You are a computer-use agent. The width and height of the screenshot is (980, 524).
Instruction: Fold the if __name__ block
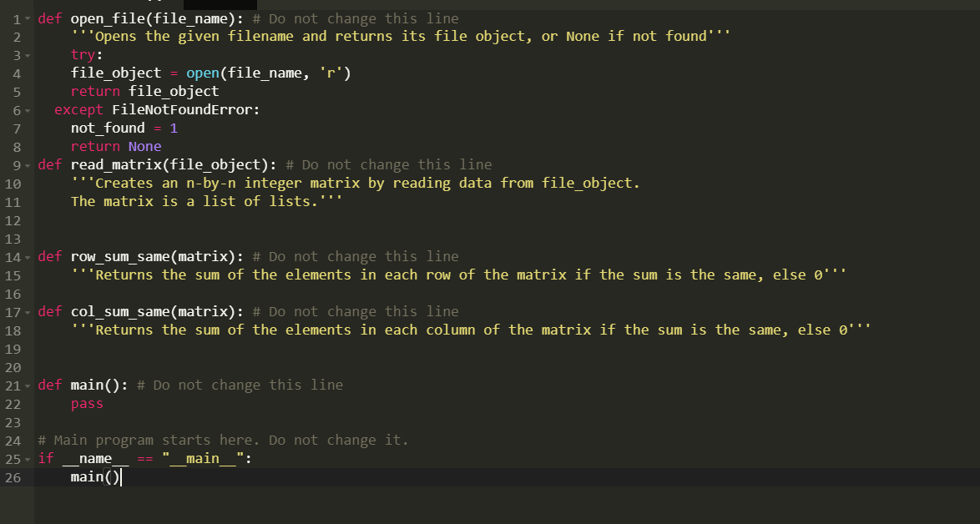click(28, 461)
